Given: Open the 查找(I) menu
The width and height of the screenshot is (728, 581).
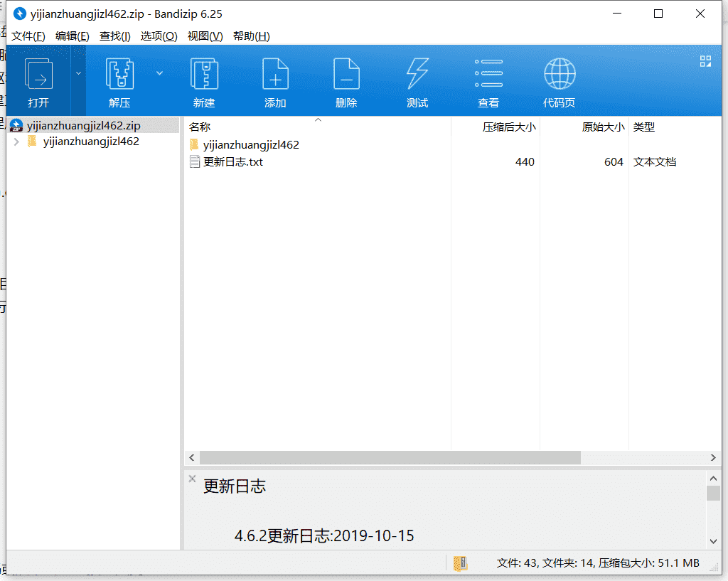Looking at the screenshot, I should (x=114, y=36).
